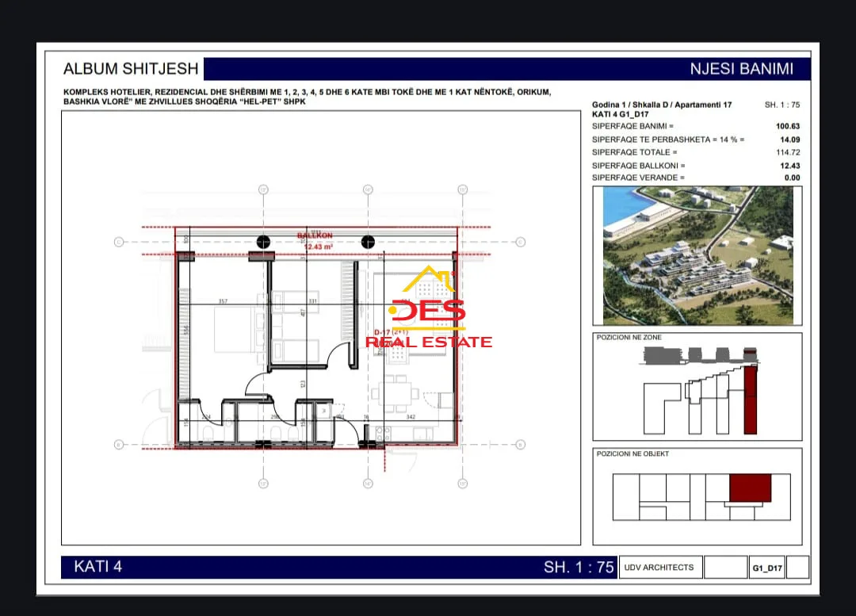The height and width of the screenshot is (616, 856).
Task: Click the 331 dimension in the floor plan
Action: pyautogui.click(x=313, y=301)
